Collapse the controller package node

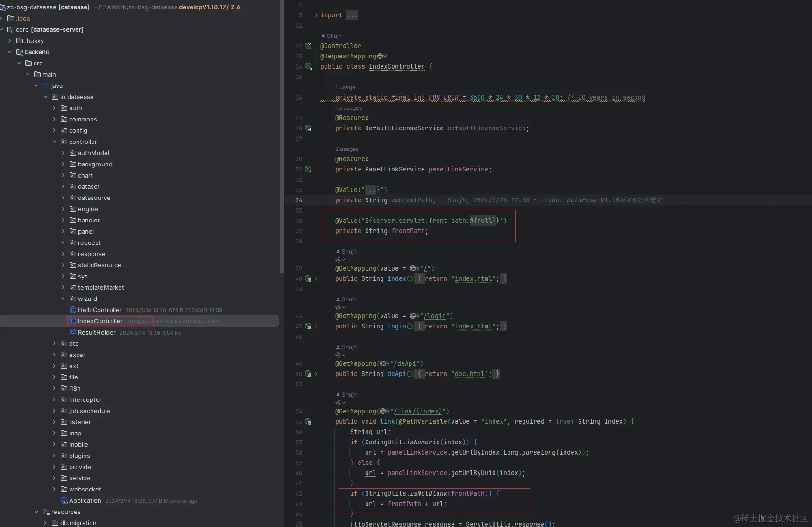pos(54,142)
